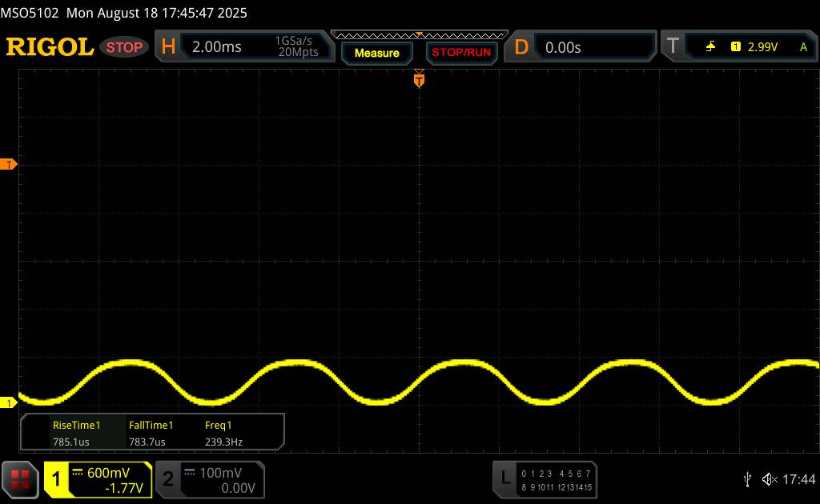The image size is (820, 504).
Task: Open the 1GSa/s 20Mpts acquisition settings
Action: click(296, 47)
